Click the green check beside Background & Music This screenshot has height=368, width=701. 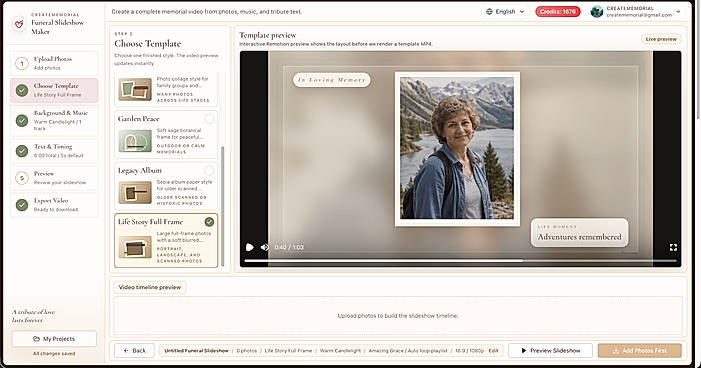click(x=22, y=120)
